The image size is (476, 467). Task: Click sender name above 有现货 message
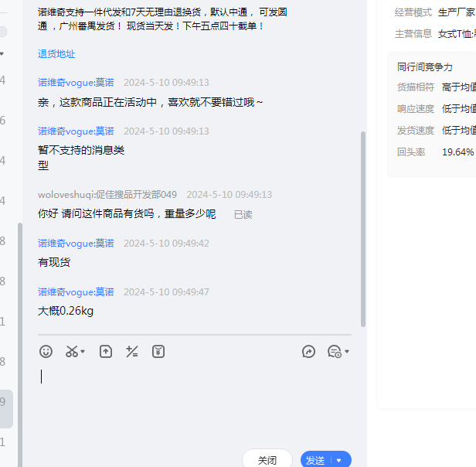(x=76, y=244)
